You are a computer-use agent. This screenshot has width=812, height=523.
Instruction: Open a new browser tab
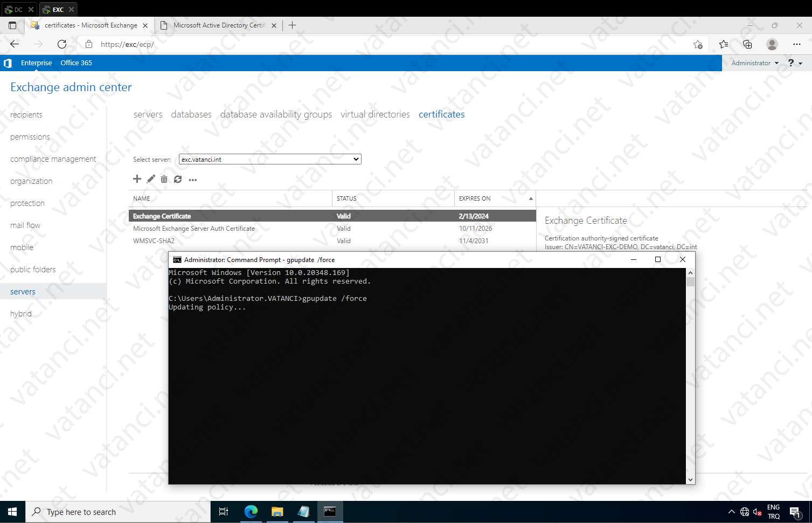(292, 25)
